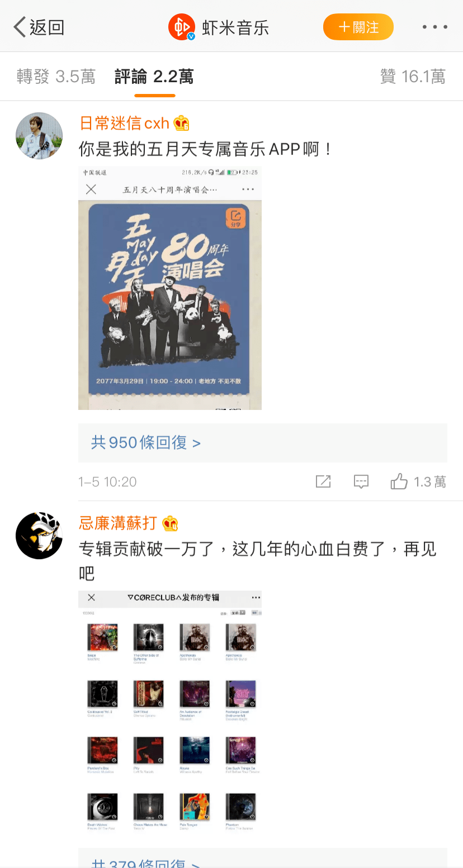Go back using the 返回 arrow
This screenshot has width=463, height=868.
tap(39, 27)
